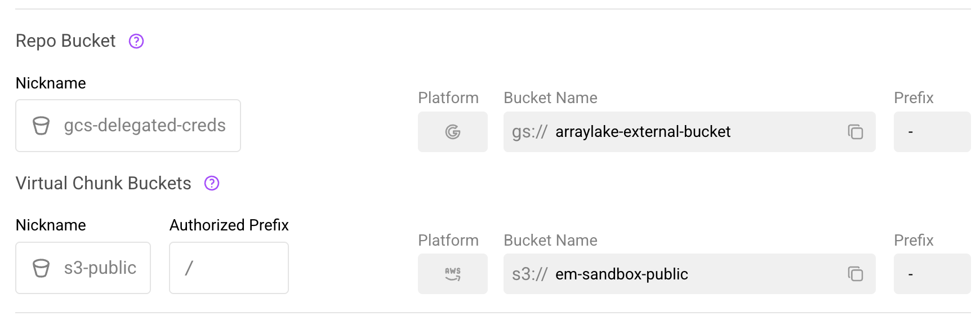
Task: Select the s3-public nickname field
Action: click(100, 268)
